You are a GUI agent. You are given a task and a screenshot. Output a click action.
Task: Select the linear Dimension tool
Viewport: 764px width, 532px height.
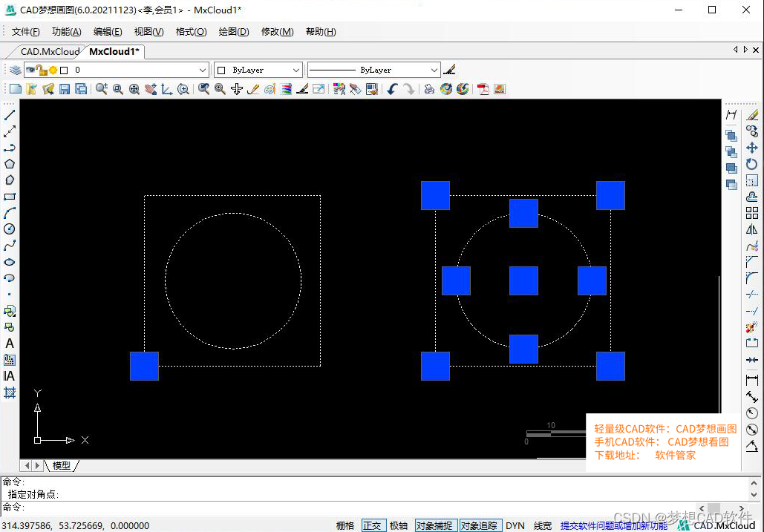point(752,380)
